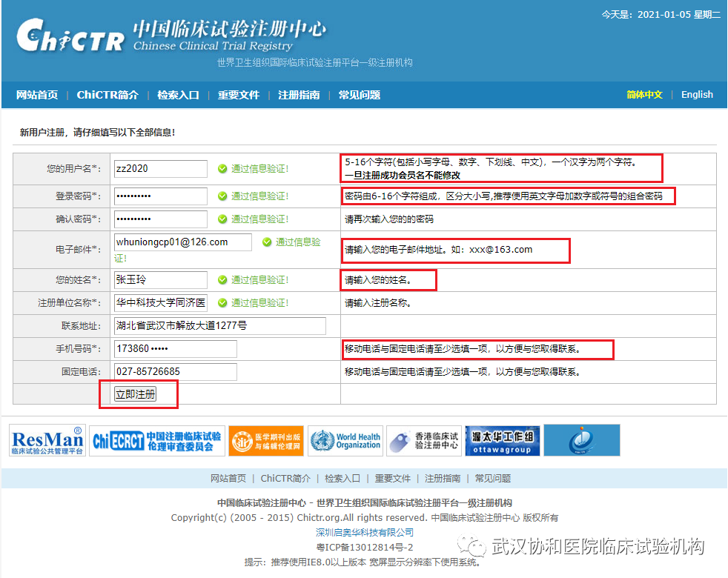Open the Hong Kong clinical trial registry logo
Image resolution: width=728 pixels, height=578 pixels.
coord(424,440)
